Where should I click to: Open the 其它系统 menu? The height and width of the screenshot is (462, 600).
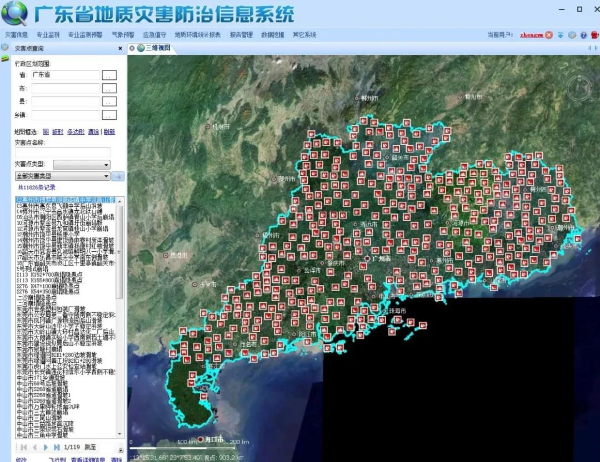[x=304, y=35]
